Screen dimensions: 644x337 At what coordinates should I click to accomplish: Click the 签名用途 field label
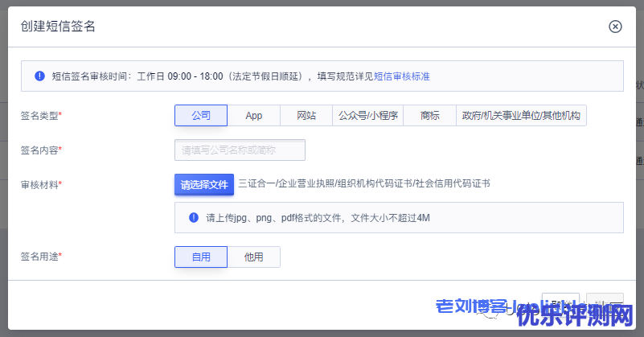(41, 257)
